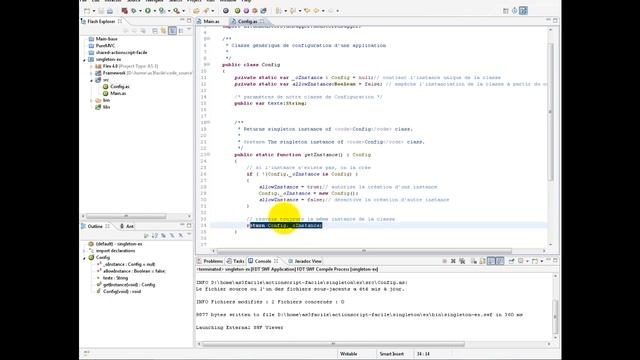Open dropdown arrow next to green Run icon
Screen dimensions: 640x360
pyautogui.click(x=155, y=11)
